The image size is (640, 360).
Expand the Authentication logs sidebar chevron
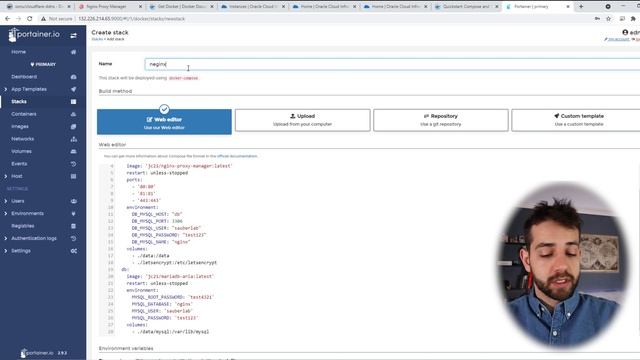[x=6, y=238]
